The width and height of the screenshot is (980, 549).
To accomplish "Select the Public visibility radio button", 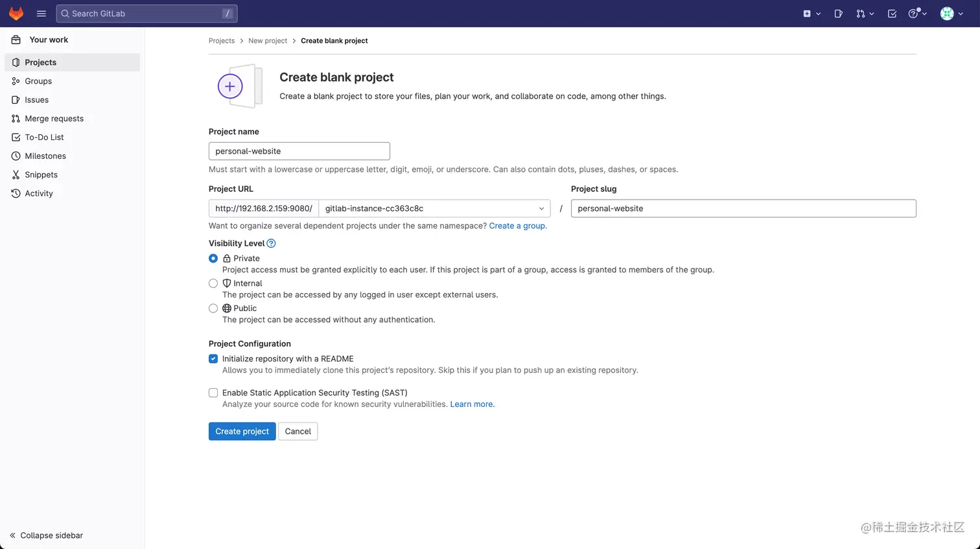I will [x=213, y=309].
